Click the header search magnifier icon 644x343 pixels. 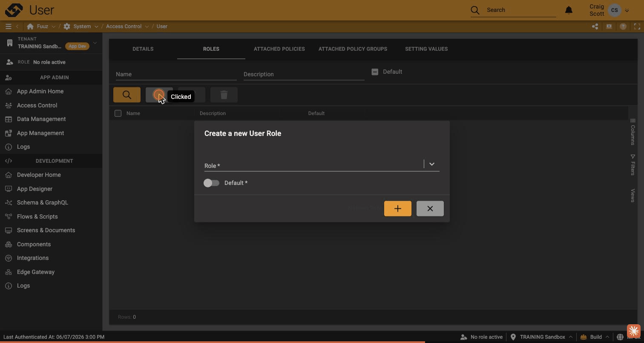pos(475,10)
